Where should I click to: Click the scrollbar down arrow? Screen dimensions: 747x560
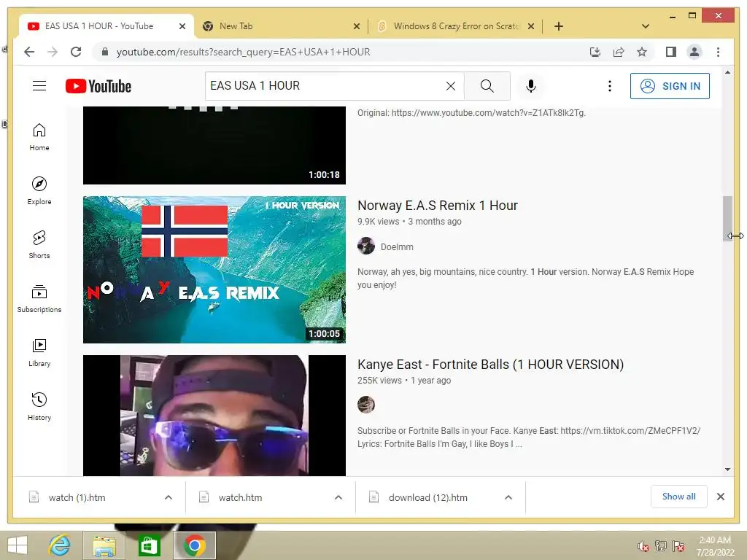[x=727, y=470]
